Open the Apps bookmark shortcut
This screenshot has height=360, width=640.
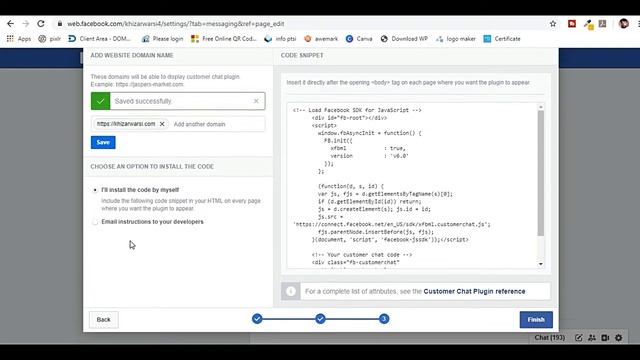coord(19,39)
